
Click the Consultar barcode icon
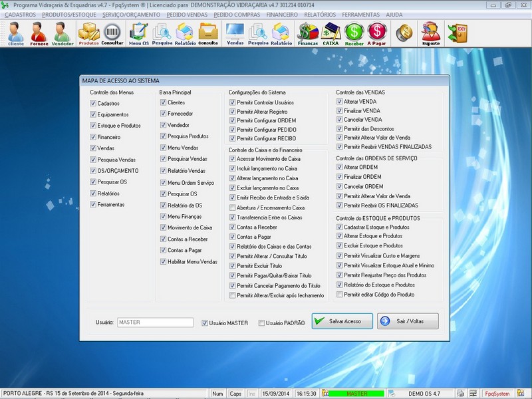pos(112,33)
